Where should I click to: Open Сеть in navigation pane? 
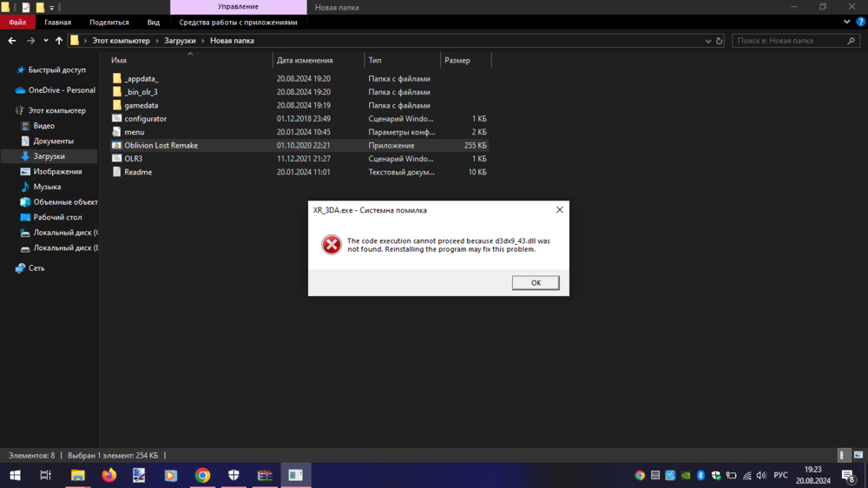(36, 268)
